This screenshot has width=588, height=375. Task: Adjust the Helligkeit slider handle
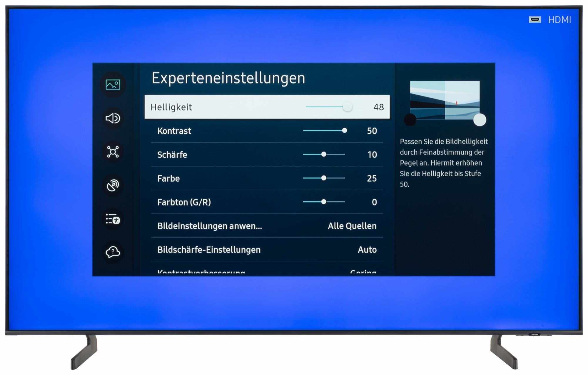click(x=348, y=107)
